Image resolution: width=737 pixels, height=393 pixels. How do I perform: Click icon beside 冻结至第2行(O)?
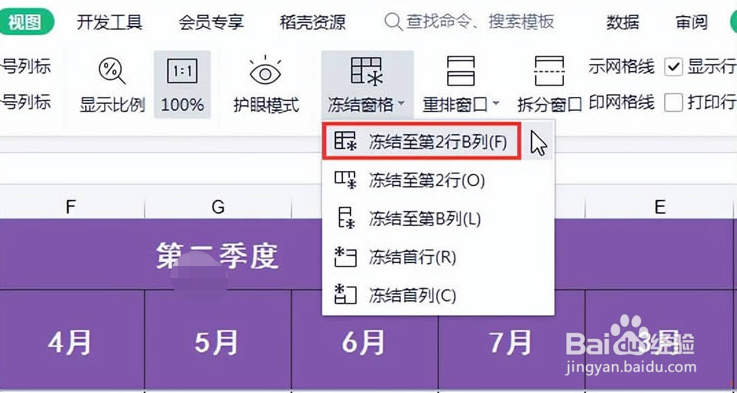pos(345,180)
